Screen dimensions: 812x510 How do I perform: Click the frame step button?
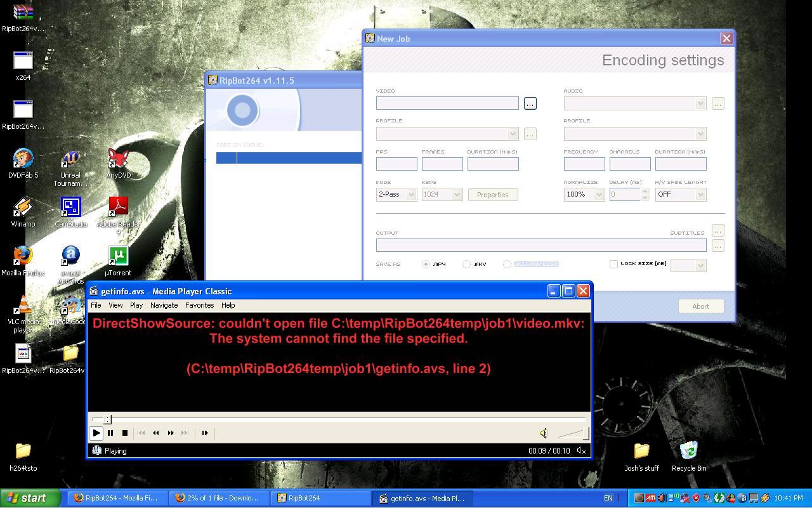205,433
